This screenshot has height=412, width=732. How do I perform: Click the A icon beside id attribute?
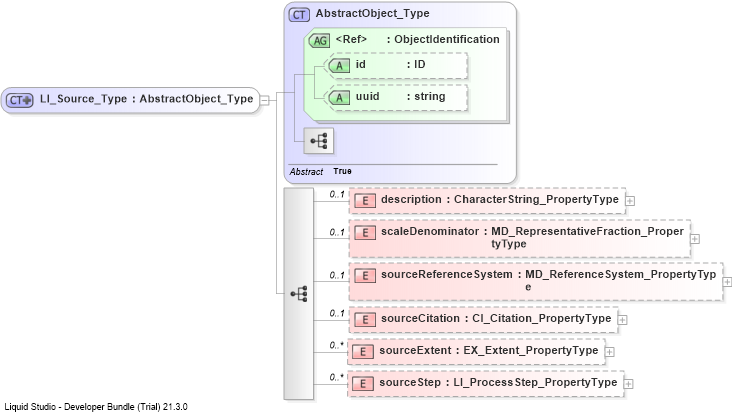coord(339,66)
